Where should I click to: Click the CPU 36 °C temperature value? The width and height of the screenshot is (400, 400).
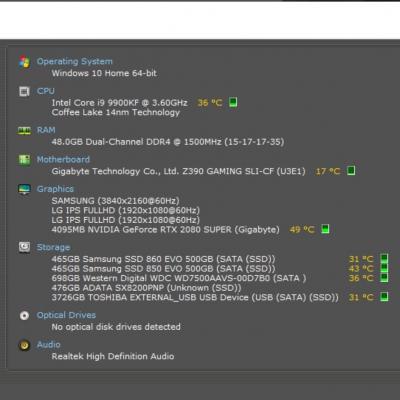(x=210, y=103)
